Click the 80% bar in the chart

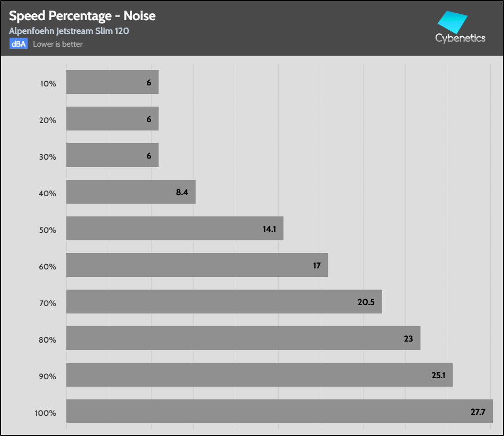[x=243, y=338]
